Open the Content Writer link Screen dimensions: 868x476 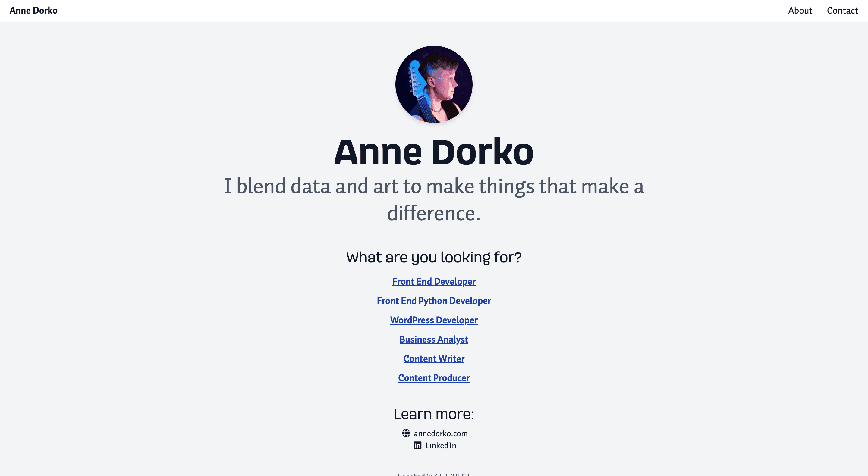434,359
